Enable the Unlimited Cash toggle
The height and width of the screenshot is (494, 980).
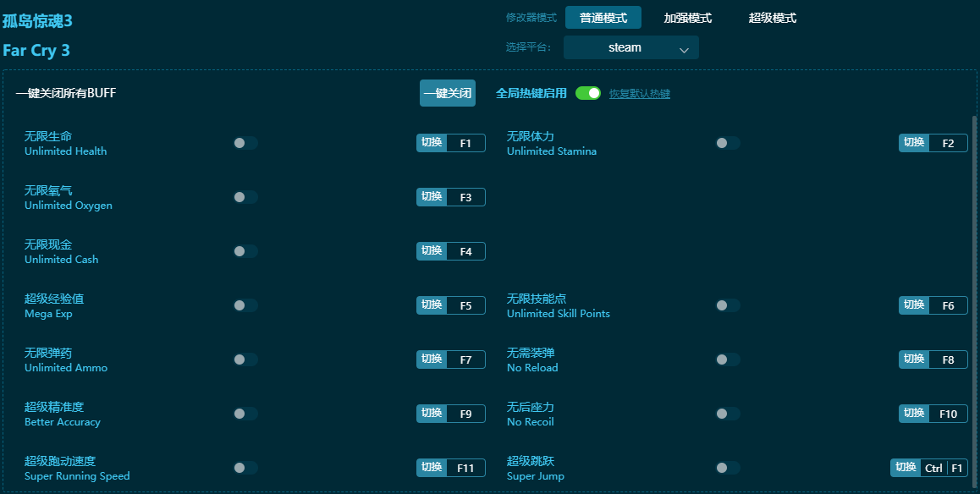click(x=245, y=251)
